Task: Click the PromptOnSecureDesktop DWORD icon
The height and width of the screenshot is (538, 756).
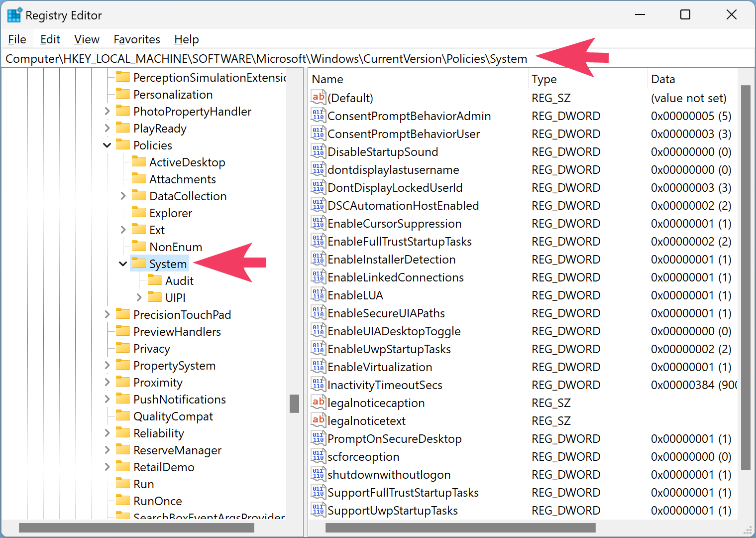Action: (x=319, y=438)
